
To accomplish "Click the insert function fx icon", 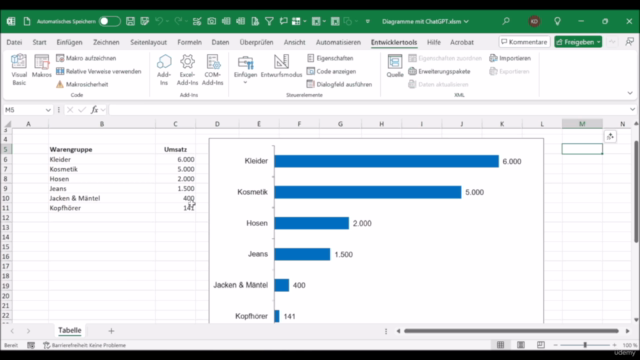I will coord(94,110).
